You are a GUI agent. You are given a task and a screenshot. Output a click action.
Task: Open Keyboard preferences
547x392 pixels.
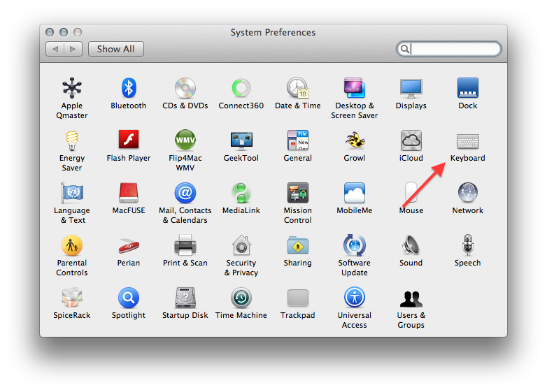click(x=468, y=141)
